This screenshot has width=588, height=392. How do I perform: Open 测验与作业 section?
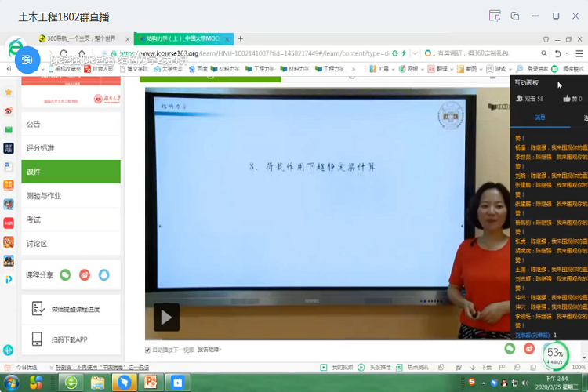(x=44, y=196)
